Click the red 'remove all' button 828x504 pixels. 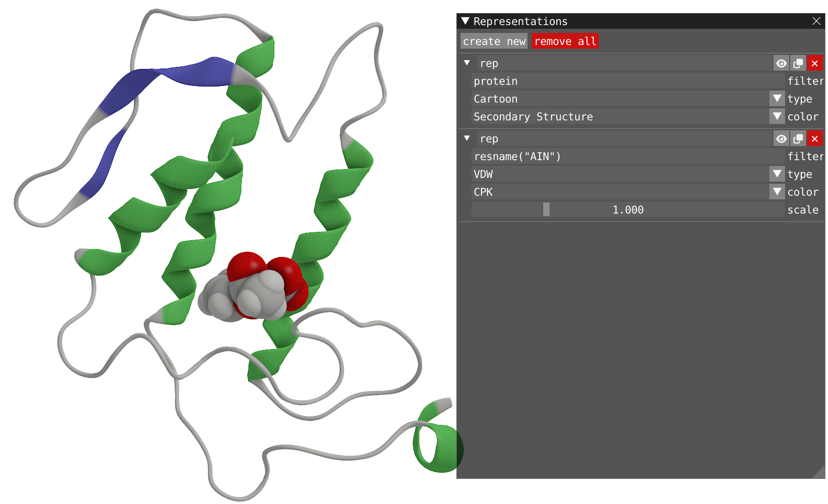pos(565,41)
